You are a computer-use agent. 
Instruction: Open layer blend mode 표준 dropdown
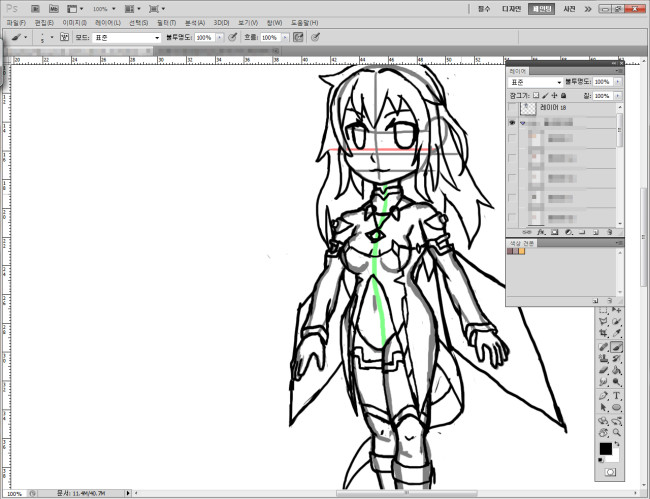[535, 82]
